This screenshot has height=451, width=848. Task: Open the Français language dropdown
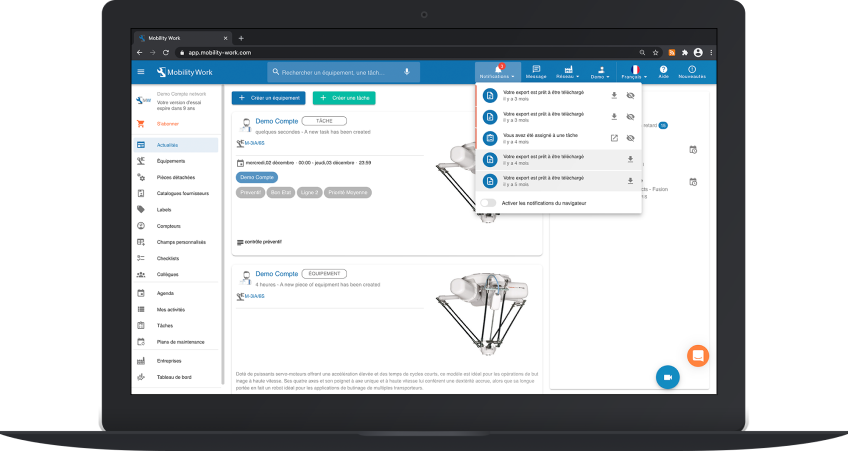point(634,72)
